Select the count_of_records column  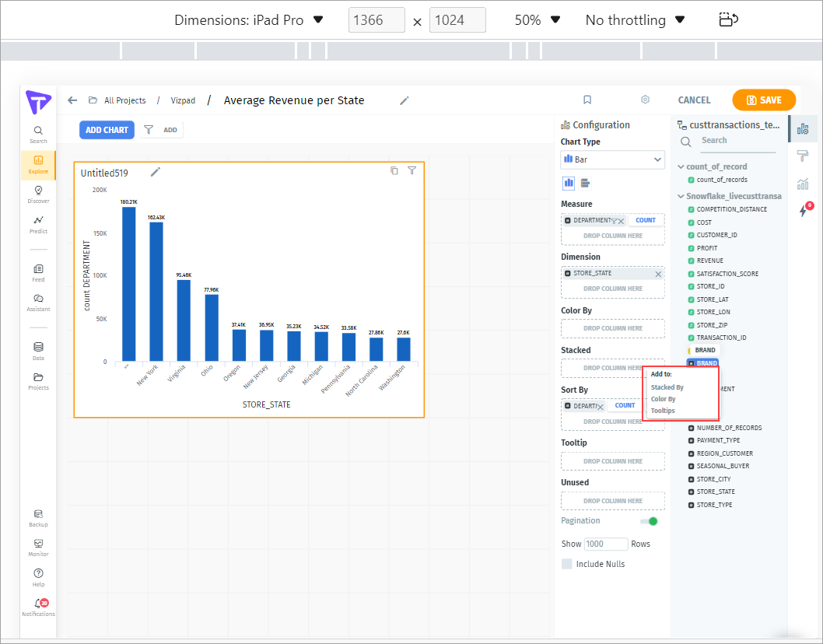point(722,180)
